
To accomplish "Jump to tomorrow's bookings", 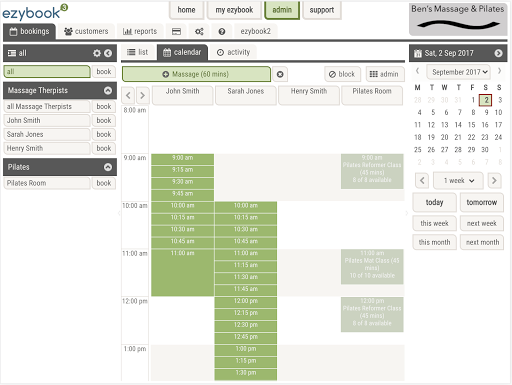I will 481,202.
